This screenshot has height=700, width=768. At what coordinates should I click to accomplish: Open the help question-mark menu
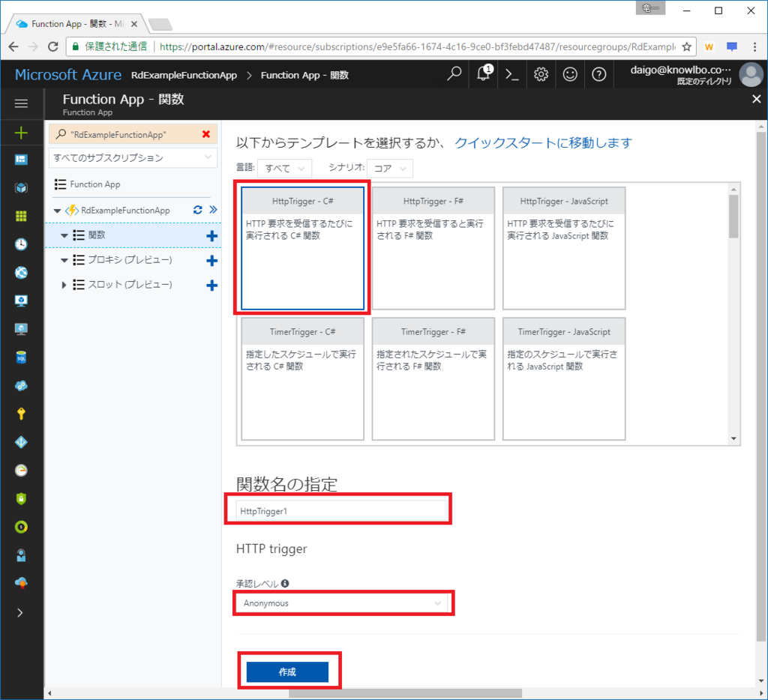point(598,74)
